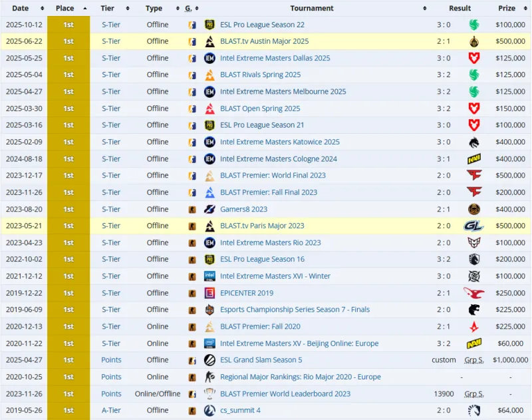Click Points tier link in ESL Grand Slam row
The width and height of the screenshot is (532, 420).
[111, 360]
